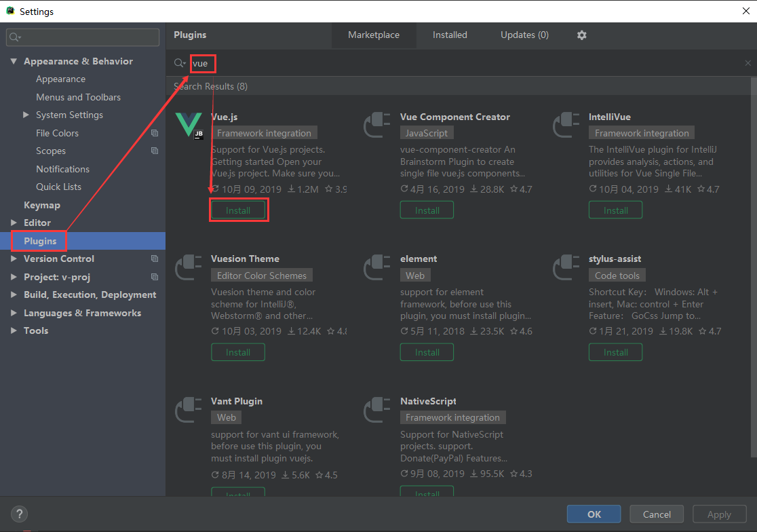Confirm settings with the OK button
757x532 pixels.
coord(594,514)
